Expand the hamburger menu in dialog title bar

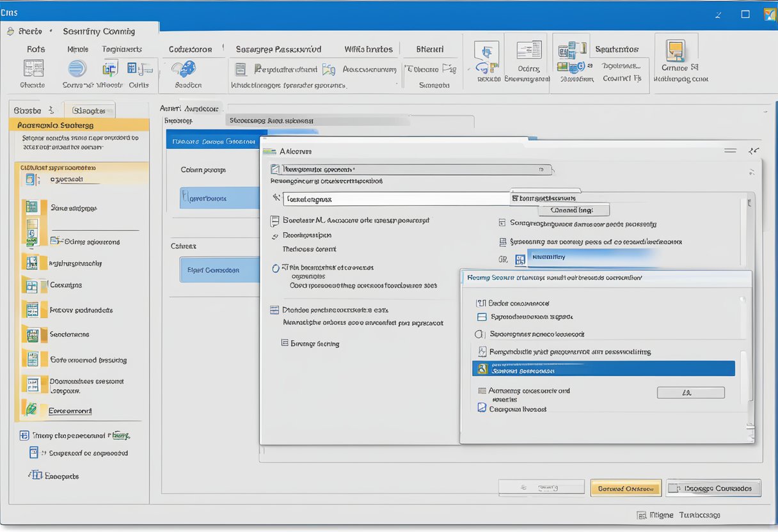(x=730, y=150)
